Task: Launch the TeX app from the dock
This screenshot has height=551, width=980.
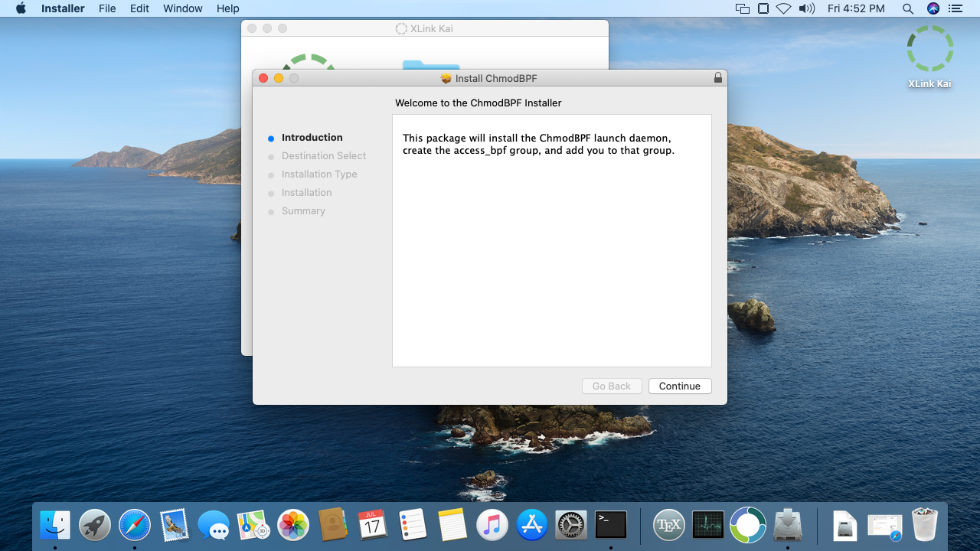Action: (668, 525)
